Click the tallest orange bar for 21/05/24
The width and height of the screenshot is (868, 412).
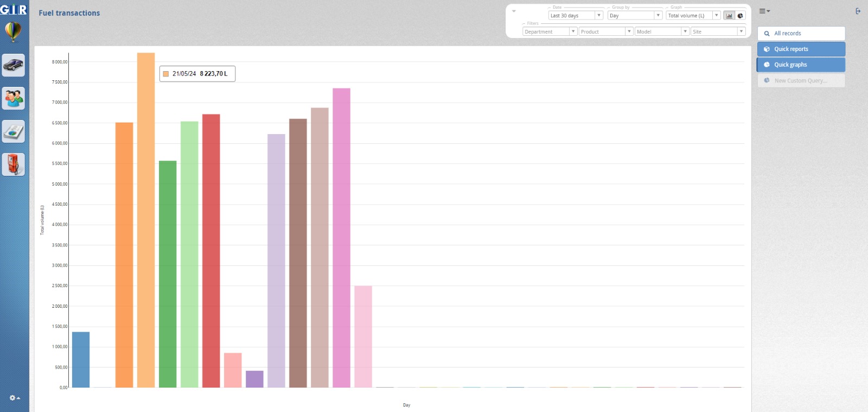(146, 217)
